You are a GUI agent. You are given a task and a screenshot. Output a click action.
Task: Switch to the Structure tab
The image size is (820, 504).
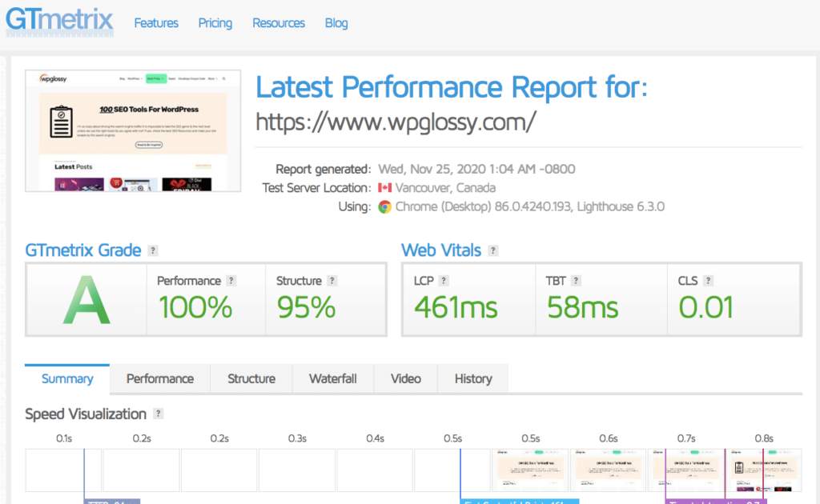click(x=251, y=378)
